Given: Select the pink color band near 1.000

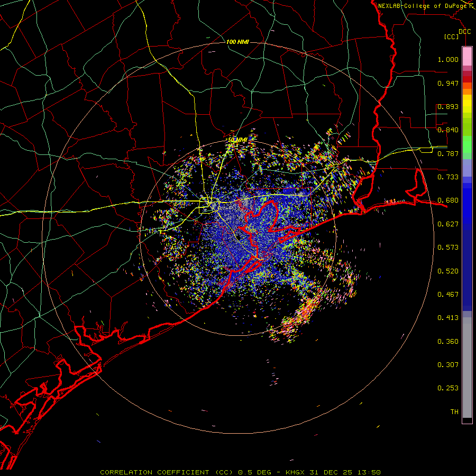Looking at the screenshot, I should click(467, 57).
